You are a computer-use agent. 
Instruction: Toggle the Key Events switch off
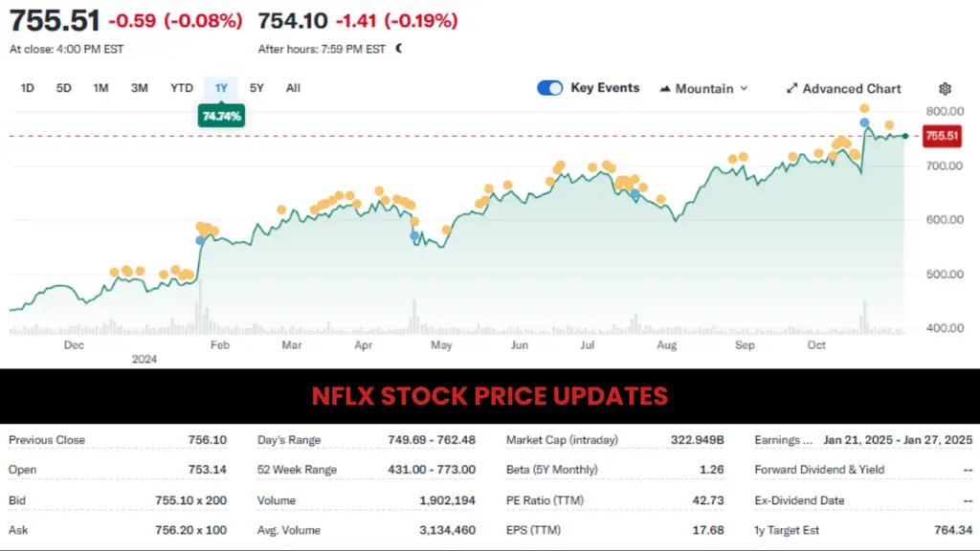coord(549,87)
